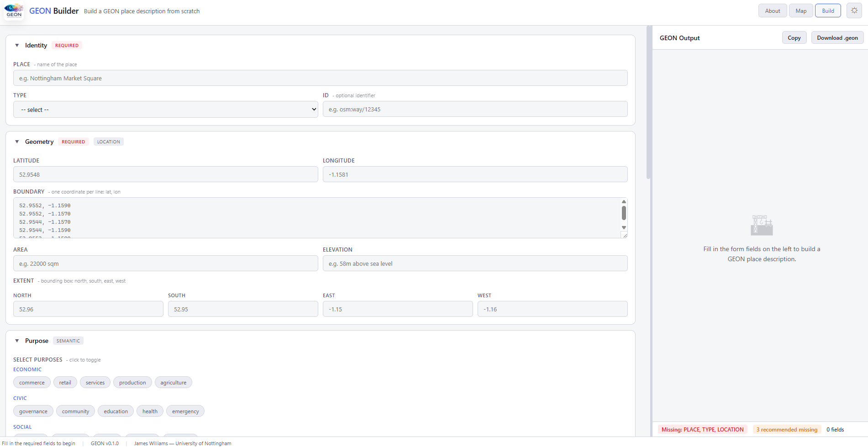Toggle the governance purpose chip

pyautogui.click(x=33, y=411)
